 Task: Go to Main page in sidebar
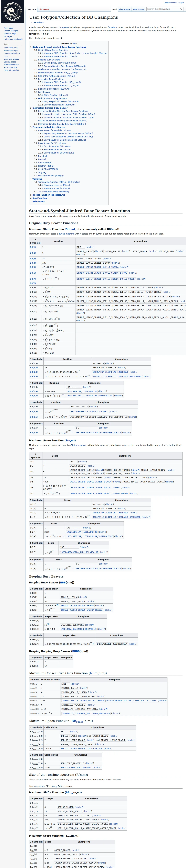(8, 28)
